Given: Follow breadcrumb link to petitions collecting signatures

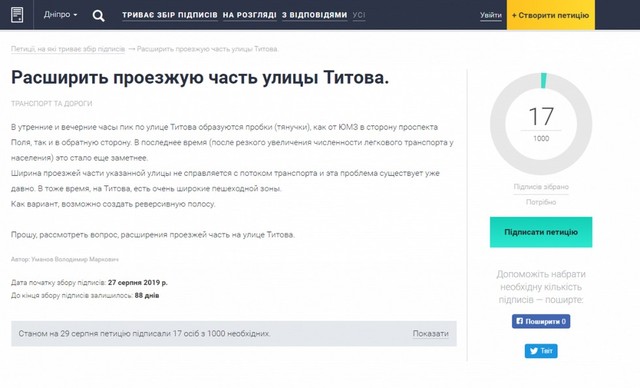Looking at the screenshot, I should pyautogui.click(x=68, y=49).
